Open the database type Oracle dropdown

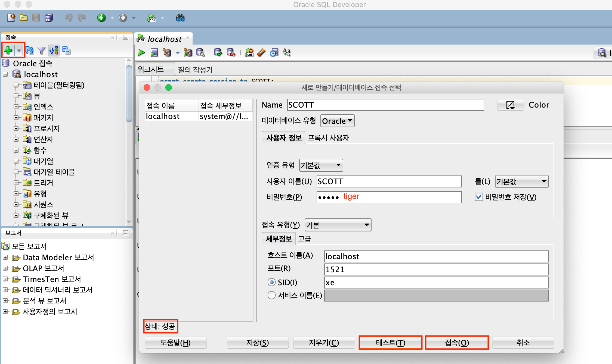pos(337,121)
